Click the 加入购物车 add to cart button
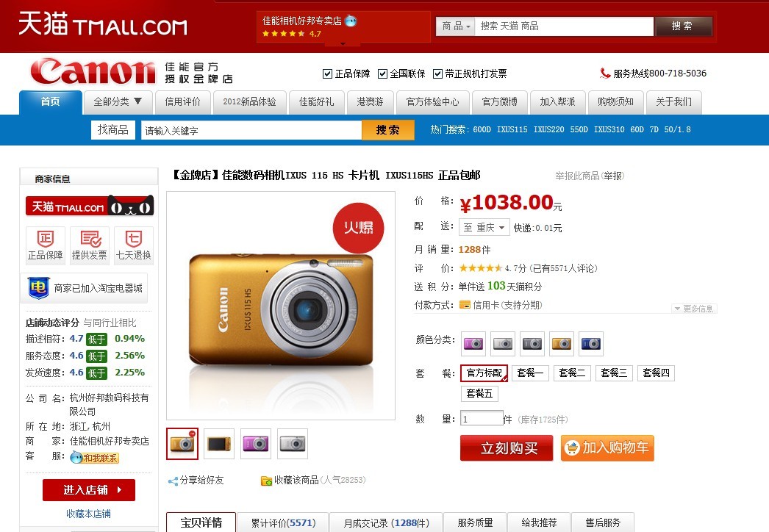This screenshot has height=532, width=769. pyautogui.click(x=607, y=447)
